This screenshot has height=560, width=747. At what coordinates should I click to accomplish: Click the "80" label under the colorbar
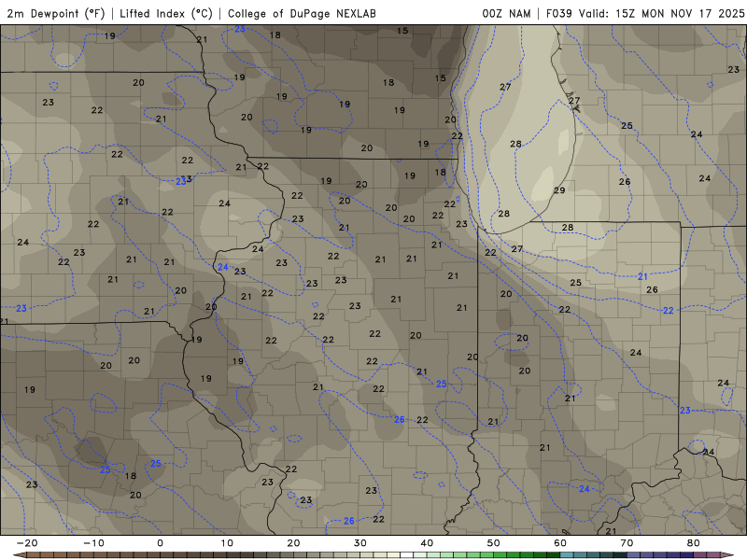tap(694, 543)
